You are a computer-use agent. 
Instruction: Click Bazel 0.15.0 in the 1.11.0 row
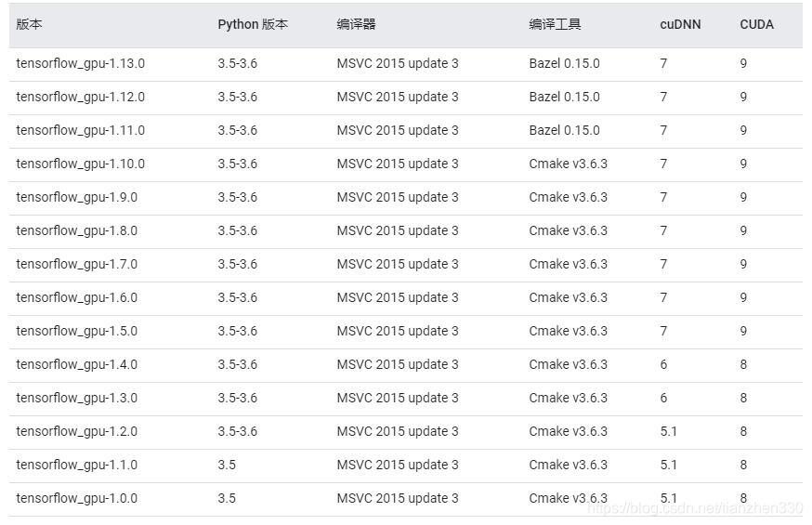click(x=564, y=130)
